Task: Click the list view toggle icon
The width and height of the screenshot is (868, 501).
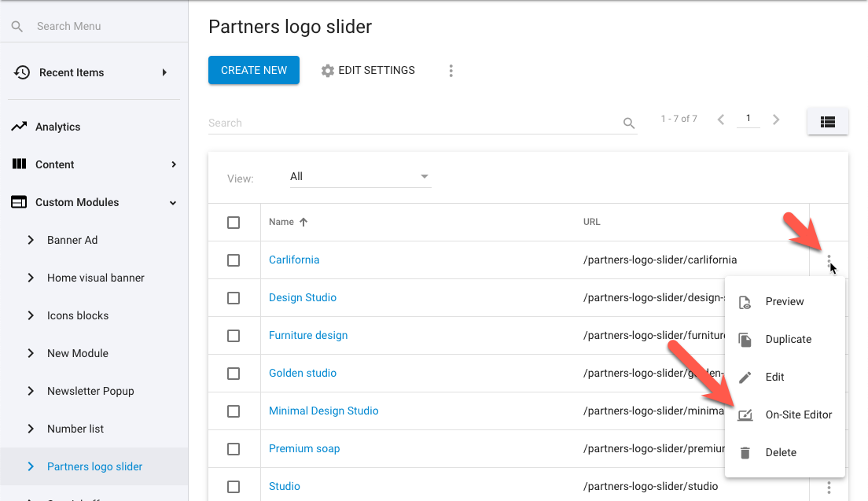Action: [826, 122]
